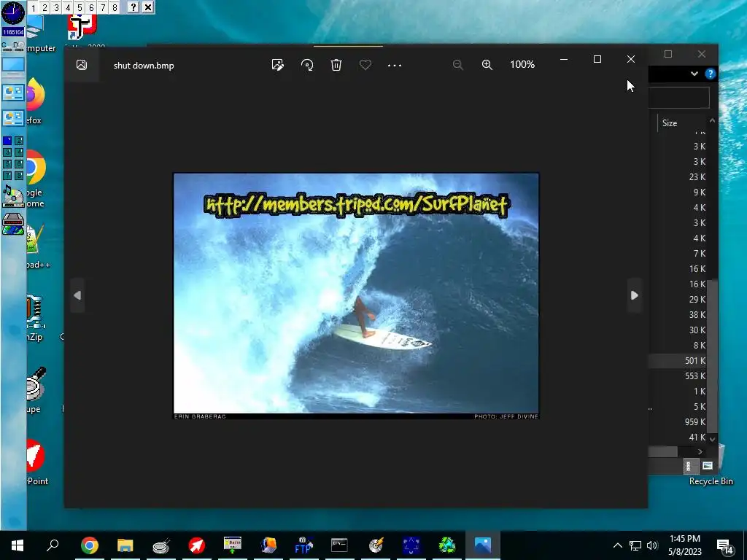Select the 959 K row in Explorer

678,422
